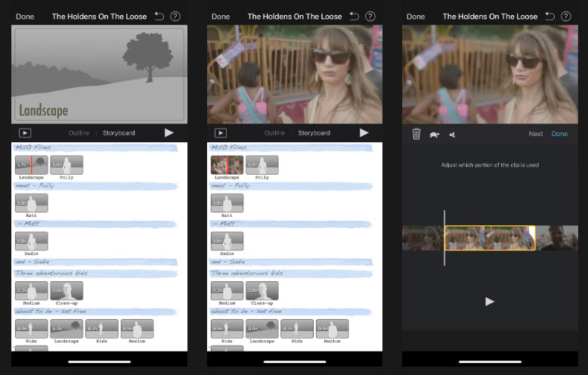Select the filled Landscape clip in the middle storyboard
This screenshot has height=375, width=588.
point(227,165)
